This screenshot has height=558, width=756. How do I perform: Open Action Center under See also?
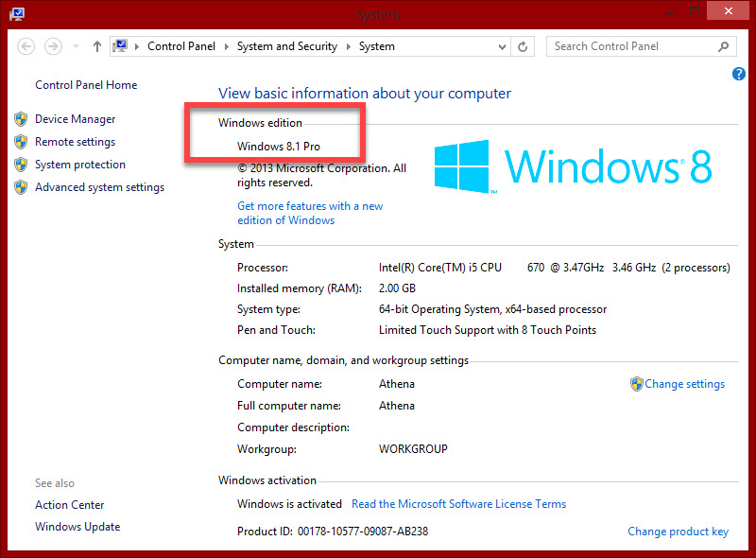[69, 505]
